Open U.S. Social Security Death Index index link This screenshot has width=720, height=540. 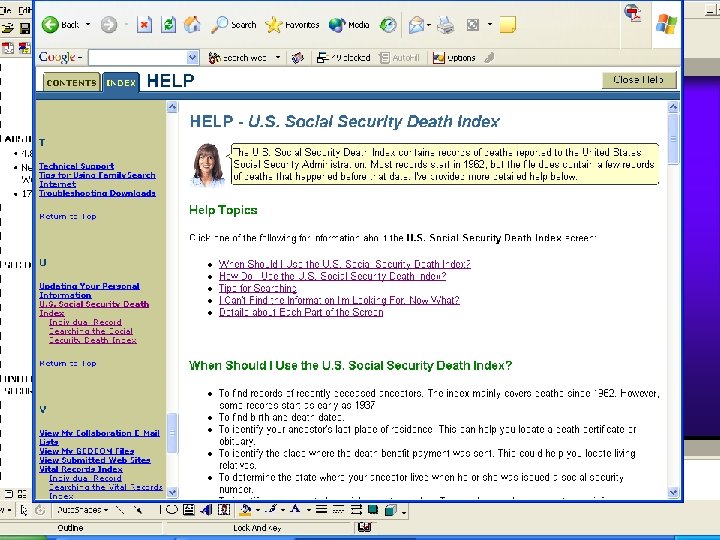pyautogui.click(x=94, y=309)
